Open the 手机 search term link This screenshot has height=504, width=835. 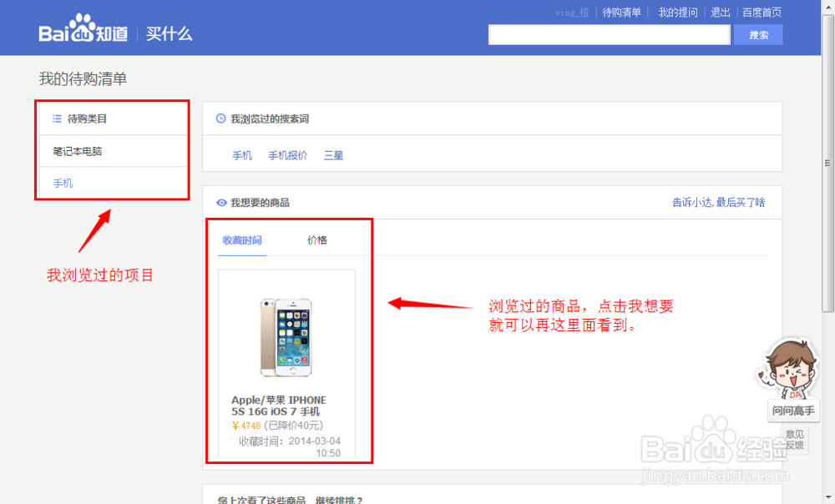(242, 155)
